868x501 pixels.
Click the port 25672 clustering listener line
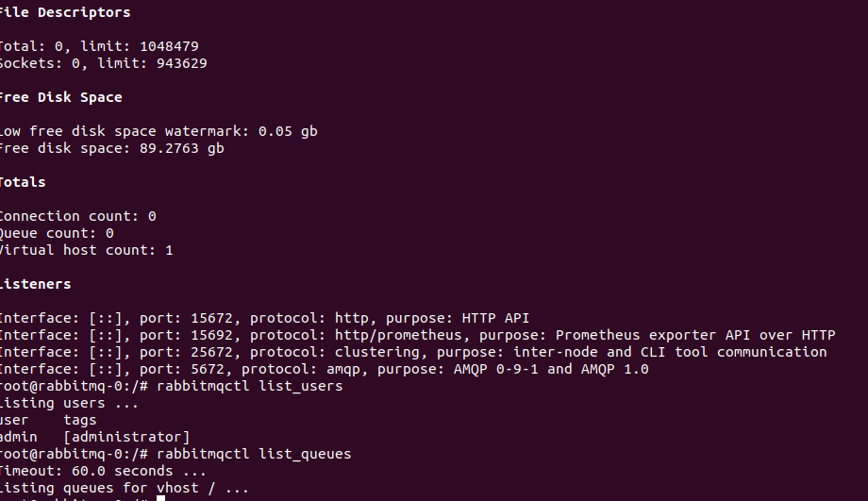click(412, 352)
